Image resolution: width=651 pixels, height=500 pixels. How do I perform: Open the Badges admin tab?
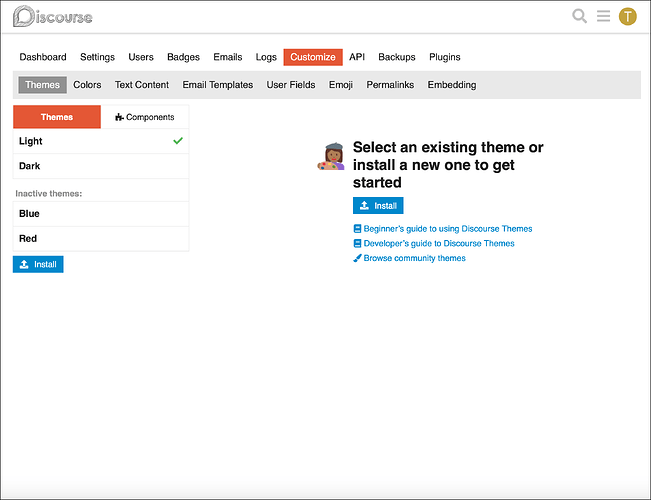[x=183, y=57]
